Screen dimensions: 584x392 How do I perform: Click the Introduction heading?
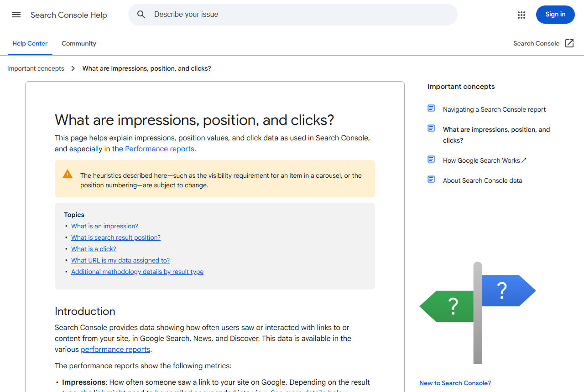click(x=85, y=311)
